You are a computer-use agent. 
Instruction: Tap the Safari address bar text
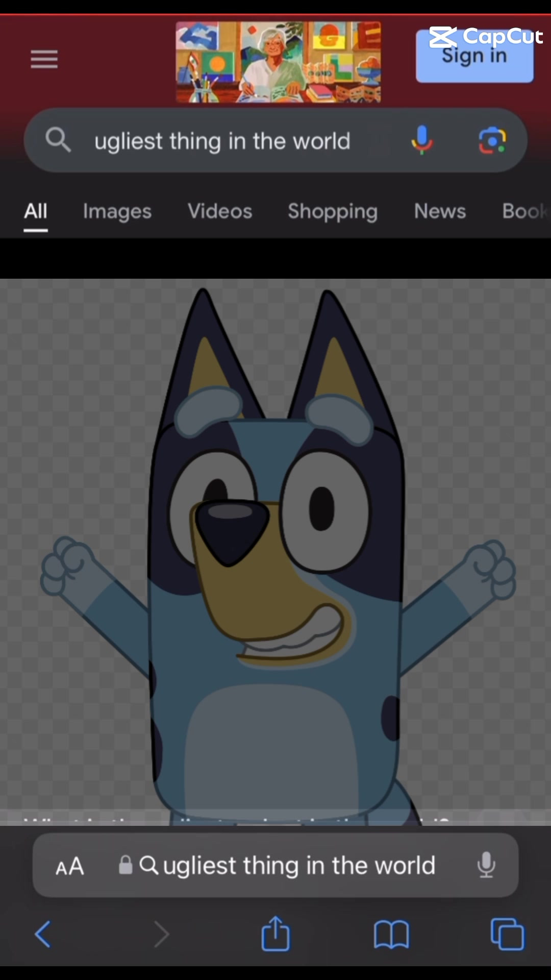pyautogui.click(x=299, y=866)
